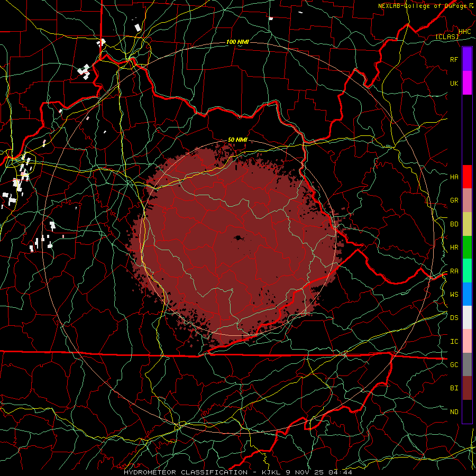Click the IC legend label
Image resolution: width=476 pixels, height=476 pixels.
click(x=454, y=342)
